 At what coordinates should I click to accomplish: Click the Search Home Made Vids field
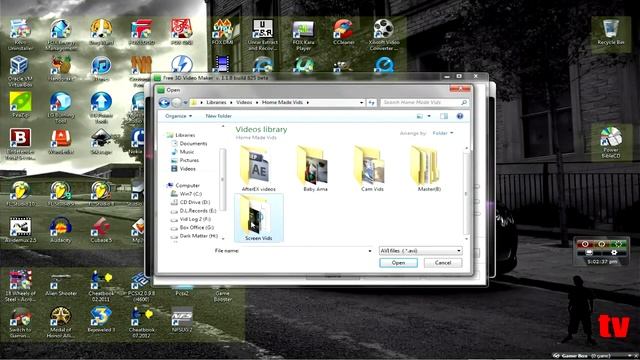(x=424, y=102)
